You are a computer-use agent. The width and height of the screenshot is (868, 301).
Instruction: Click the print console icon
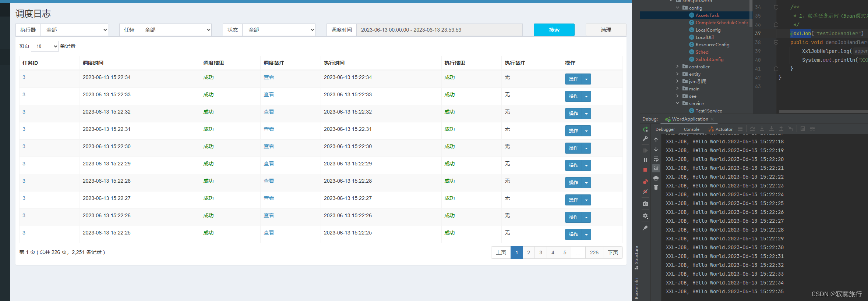656,178
